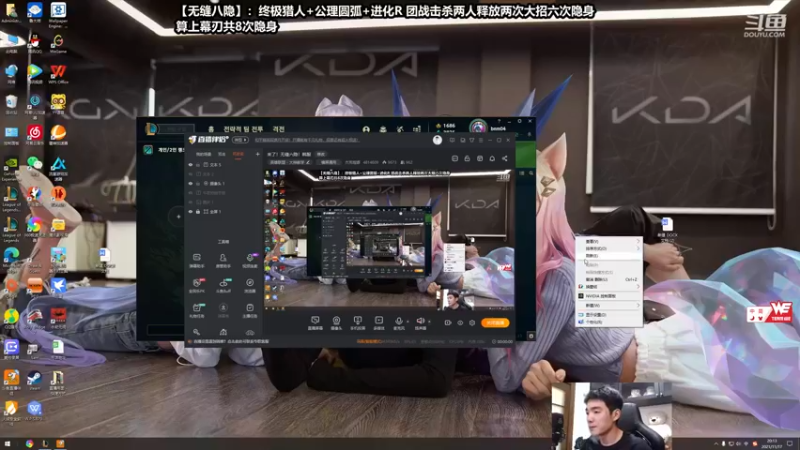Click the share icon in the streaming app

504,159
